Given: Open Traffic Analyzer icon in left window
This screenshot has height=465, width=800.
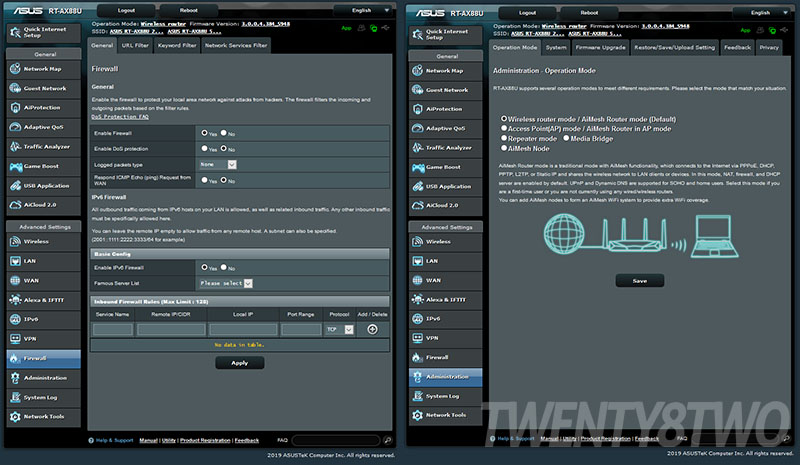Looking at the screenshot, I should [15, 146].
